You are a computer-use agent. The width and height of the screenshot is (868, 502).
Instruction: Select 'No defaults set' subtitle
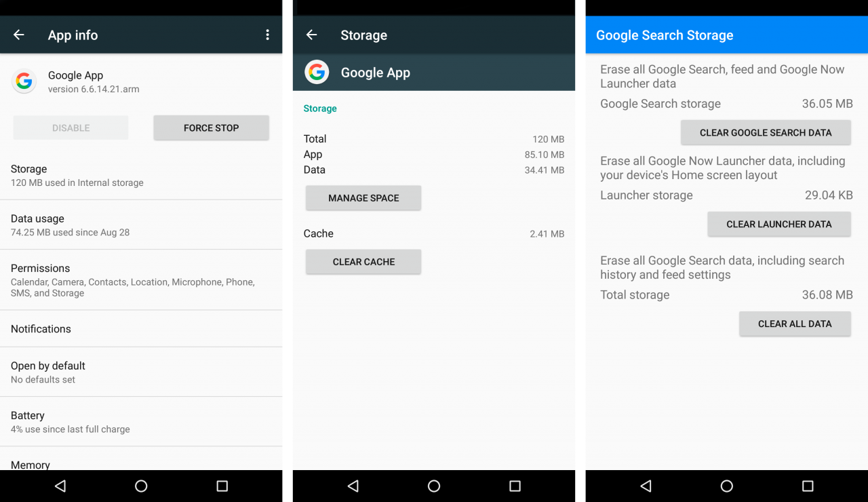43,379
